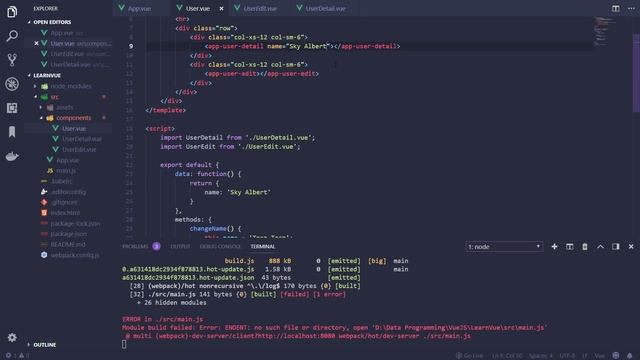The height and width of the screenshot is (360, 640).
Task: Change the LF line ending setting
Action: pos(585,356)
